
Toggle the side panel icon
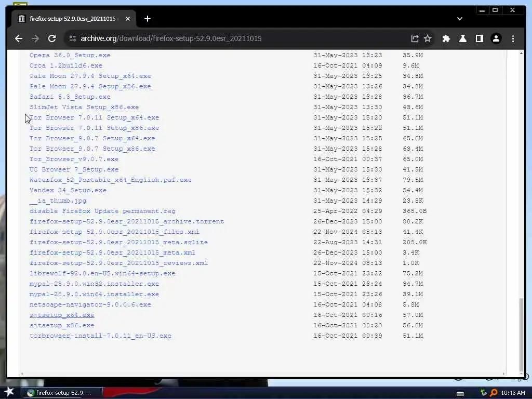click(x=480, y=38)
